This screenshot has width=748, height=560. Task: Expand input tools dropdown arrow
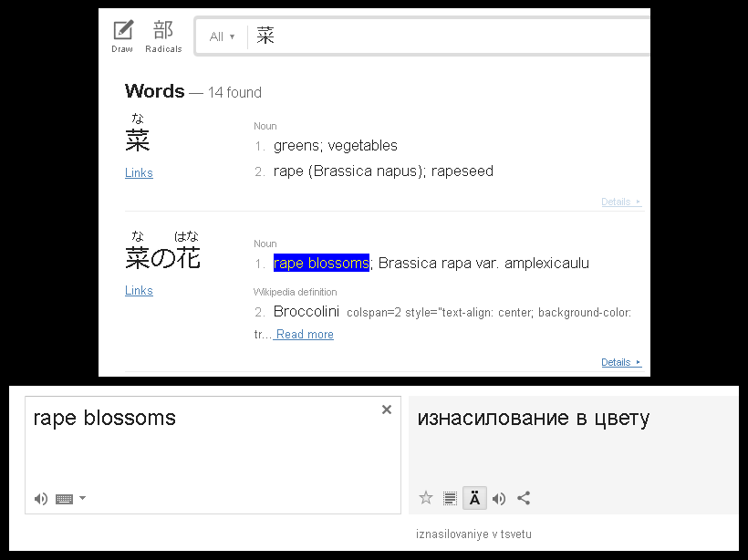click(82, 498)
